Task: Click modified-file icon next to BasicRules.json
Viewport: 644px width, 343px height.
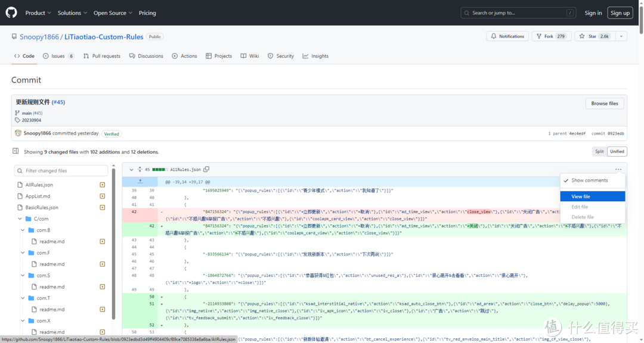Action: pyautogui.click(x=103, y=208)
